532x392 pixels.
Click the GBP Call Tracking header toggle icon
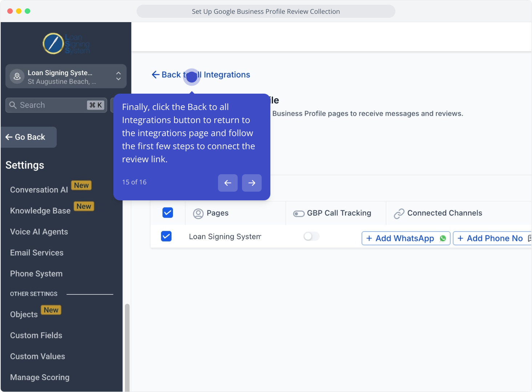tap(299, 213)
